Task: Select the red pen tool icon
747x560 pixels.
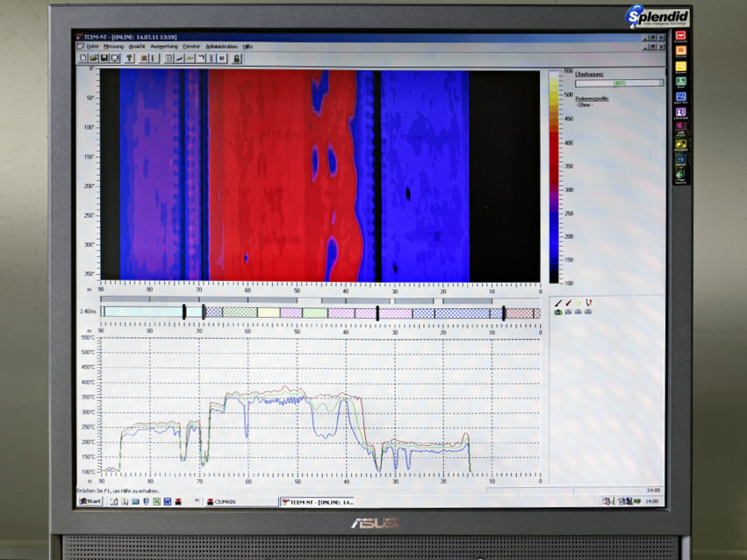Action: [x=568, y=302]
